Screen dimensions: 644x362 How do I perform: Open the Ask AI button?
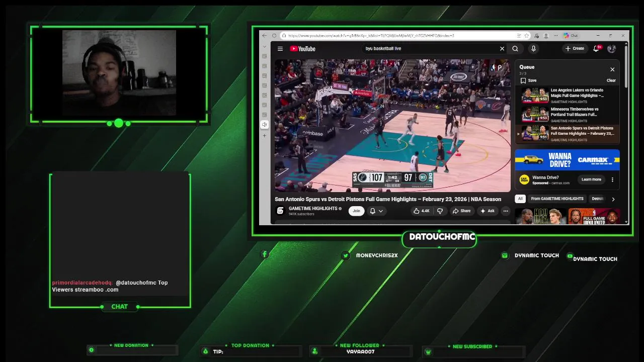click(x=487, y=211)
